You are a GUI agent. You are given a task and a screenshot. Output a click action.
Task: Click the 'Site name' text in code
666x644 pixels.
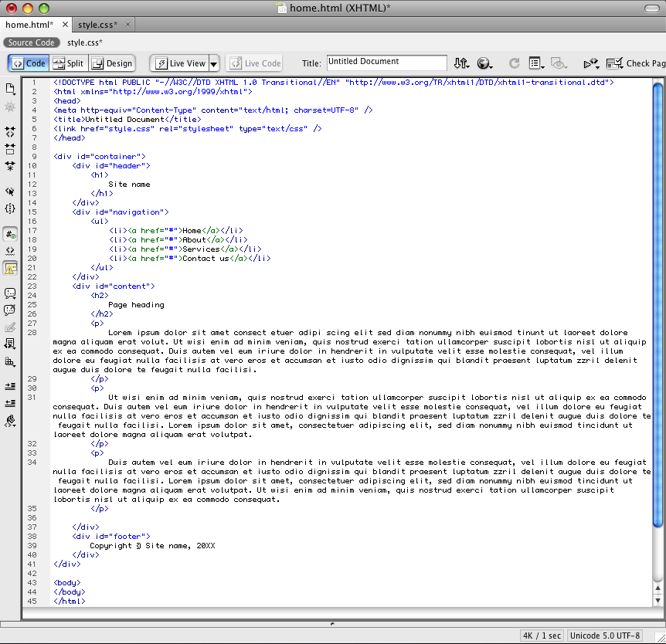129,185
